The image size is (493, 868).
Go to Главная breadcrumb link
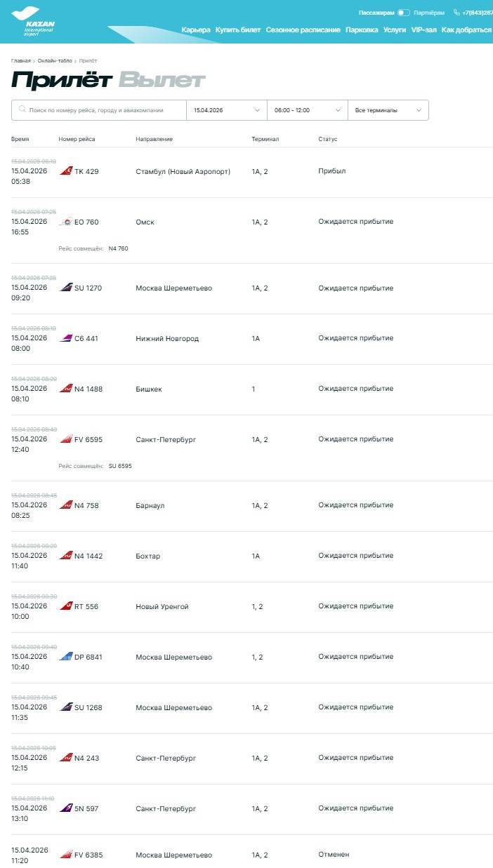click(21, 61)
